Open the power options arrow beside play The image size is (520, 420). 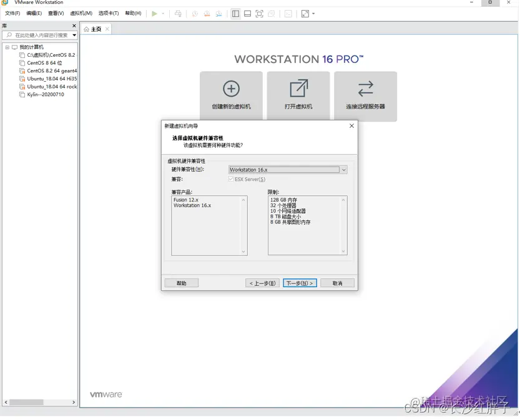pyautogui.click(x=163, y=14)
